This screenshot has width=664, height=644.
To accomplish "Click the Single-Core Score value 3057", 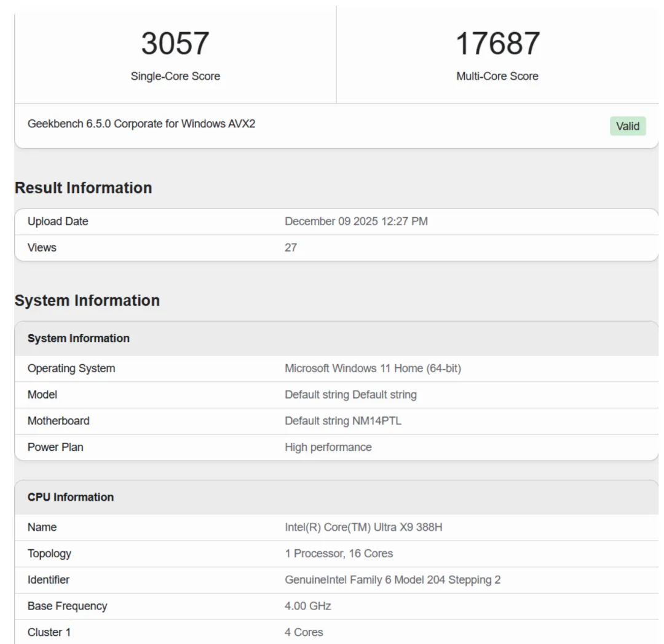I will click(x=174, y=42).
